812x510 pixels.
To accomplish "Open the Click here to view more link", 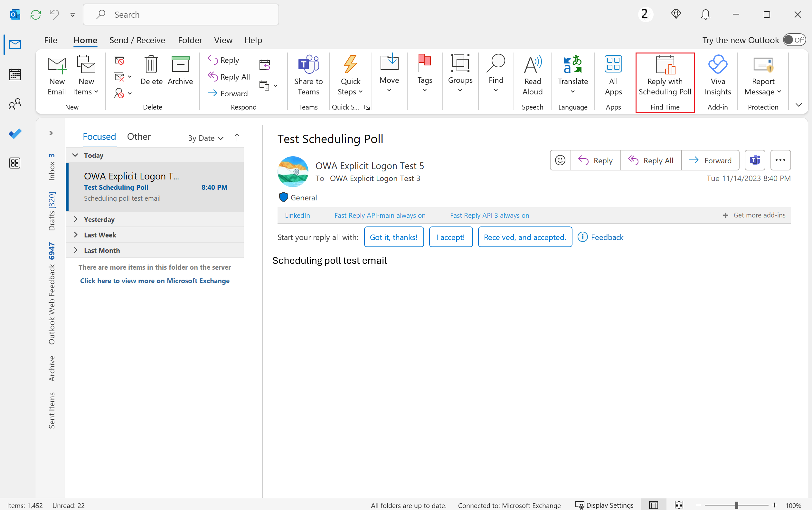I will (155, 280).
